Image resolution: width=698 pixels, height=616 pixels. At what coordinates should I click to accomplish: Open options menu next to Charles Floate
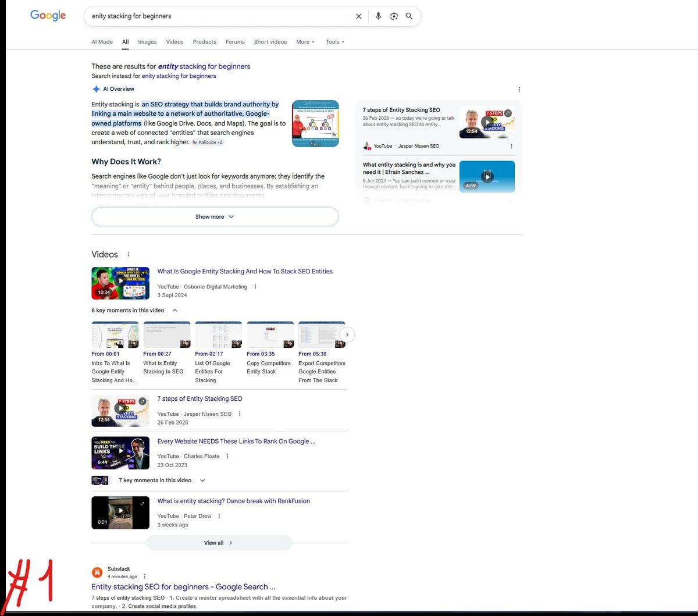(x=227, y=457)
